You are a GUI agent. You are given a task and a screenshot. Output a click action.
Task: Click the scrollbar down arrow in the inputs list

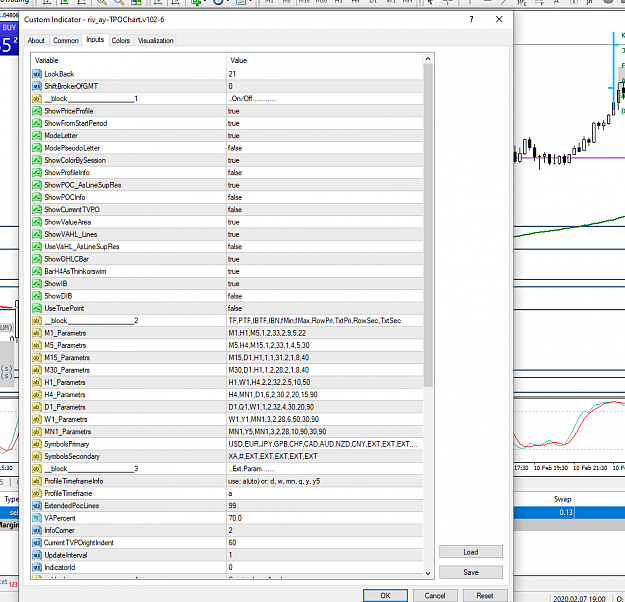click(428, 573)
